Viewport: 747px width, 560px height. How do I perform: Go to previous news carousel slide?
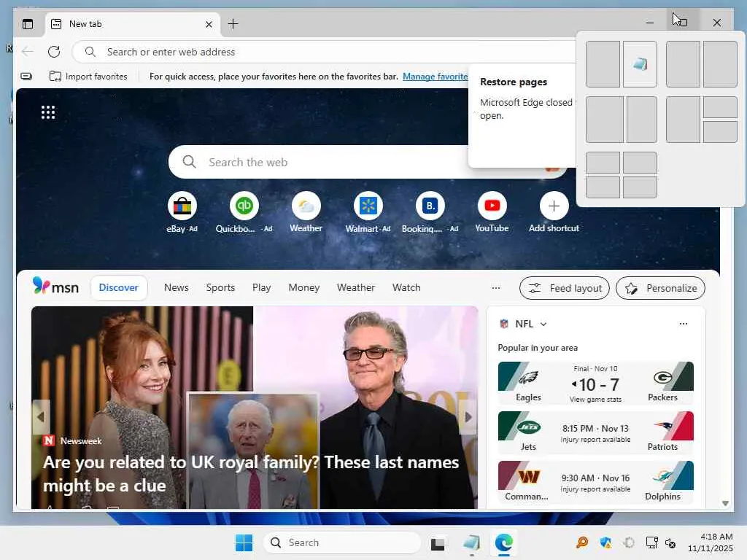[41, 417]
